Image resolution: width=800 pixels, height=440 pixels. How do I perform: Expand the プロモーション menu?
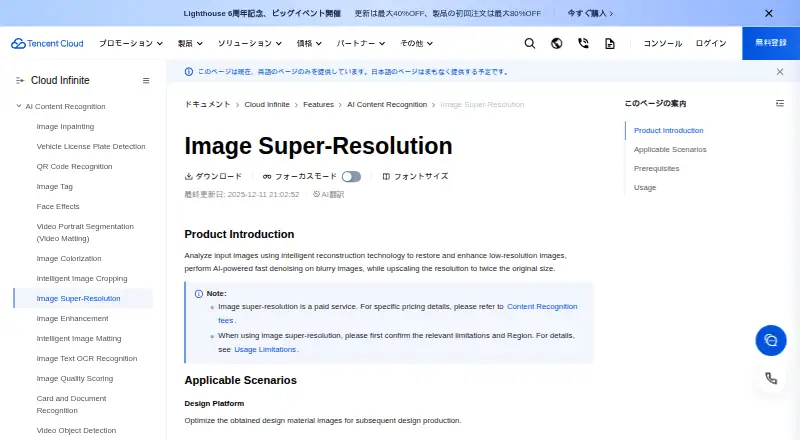point(131,43)
